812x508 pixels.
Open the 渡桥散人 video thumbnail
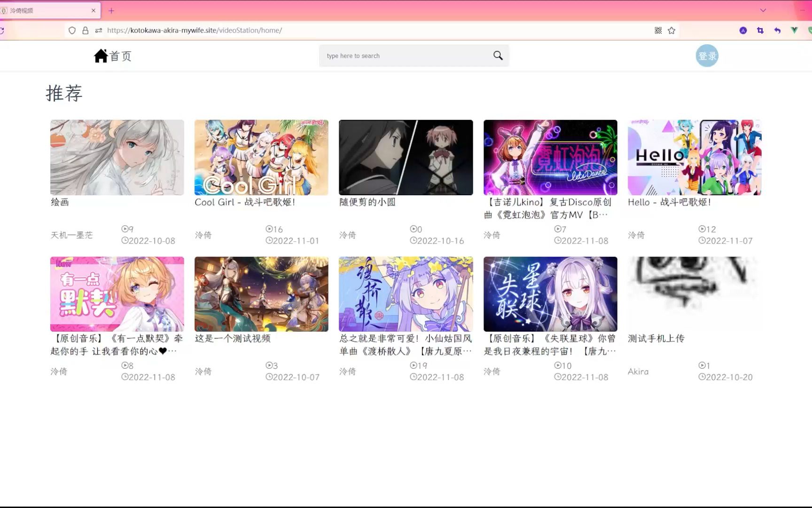pos(406,294)
